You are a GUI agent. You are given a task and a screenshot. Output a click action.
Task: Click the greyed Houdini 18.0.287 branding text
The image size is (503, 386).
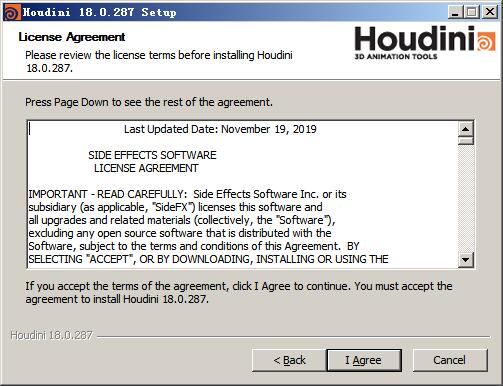click(51, 335)
